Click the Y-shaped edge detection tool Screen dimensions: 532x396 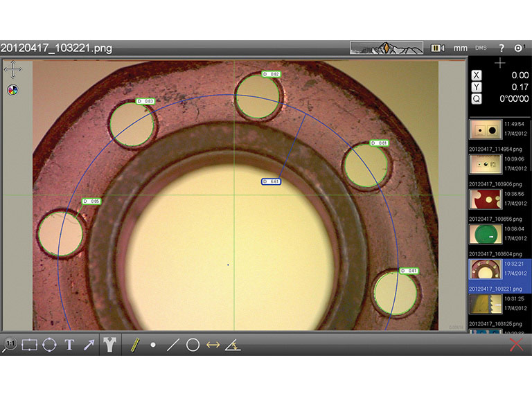tap(110, 345)
